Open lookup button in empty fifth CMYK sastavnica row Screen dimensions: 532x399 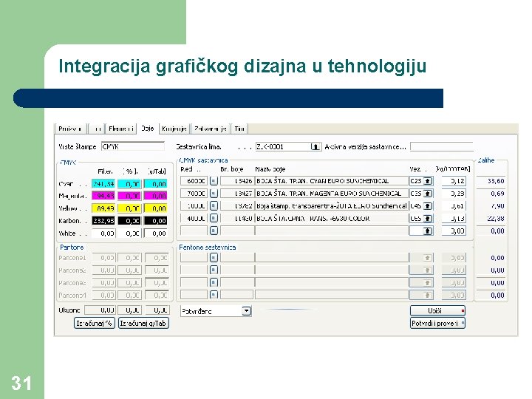214,231
